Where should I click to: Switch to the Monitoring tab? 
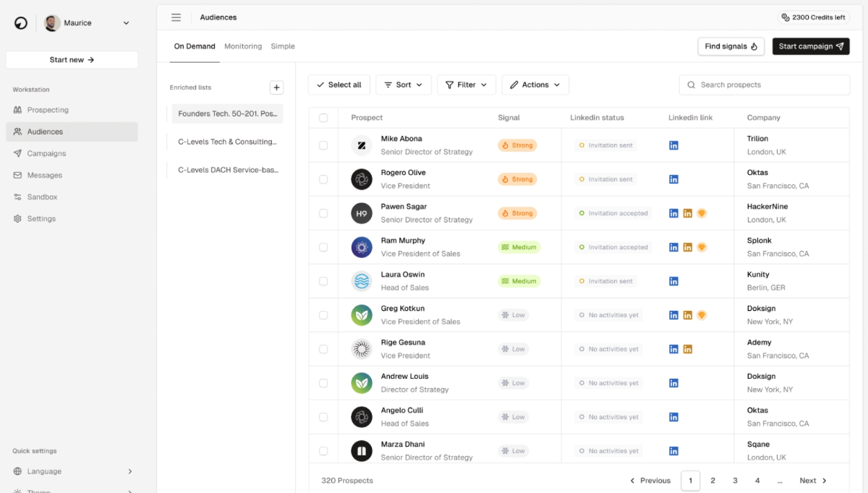click(242, 46)
